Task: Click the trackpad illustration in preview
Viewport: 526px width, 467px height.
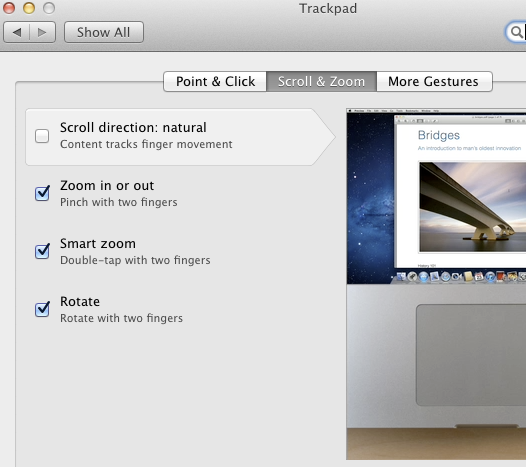Action: pyautogui.click(x=471, y=355)
